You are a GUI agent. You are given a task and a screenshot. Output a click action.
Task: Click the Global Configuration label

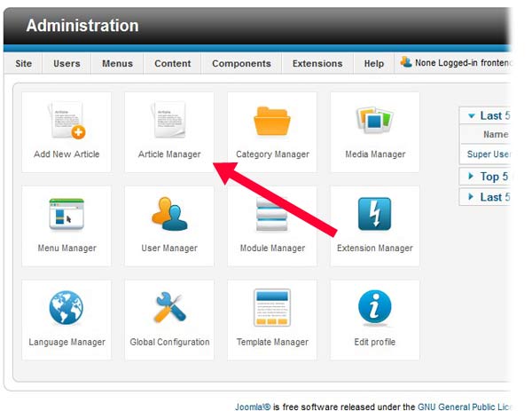point(169,342)
